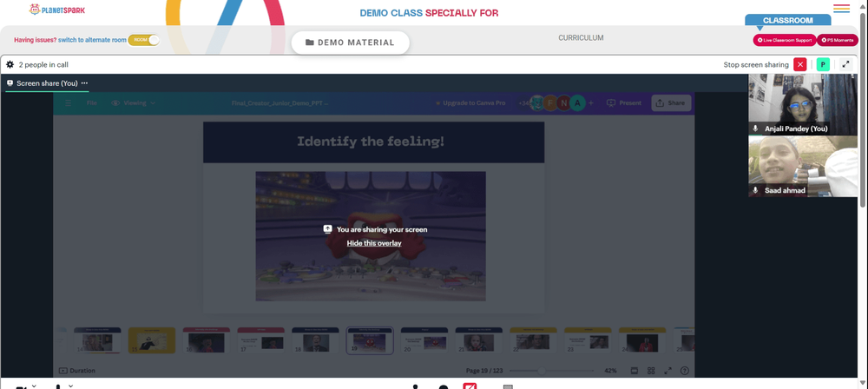This screenshot has width=868, height=389.
Task: Open Canva help question mark icon
Action: point(685,371)
